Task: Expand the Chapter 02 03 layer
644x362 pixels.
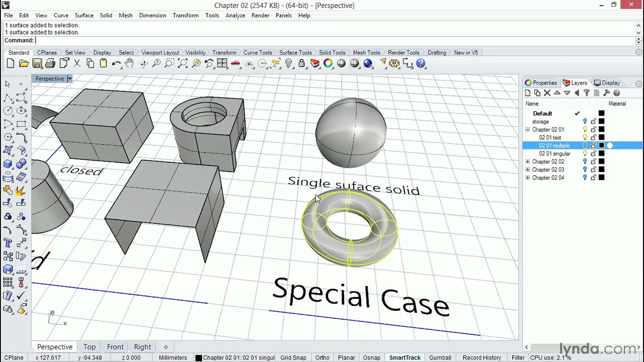Action: (528, 170)
